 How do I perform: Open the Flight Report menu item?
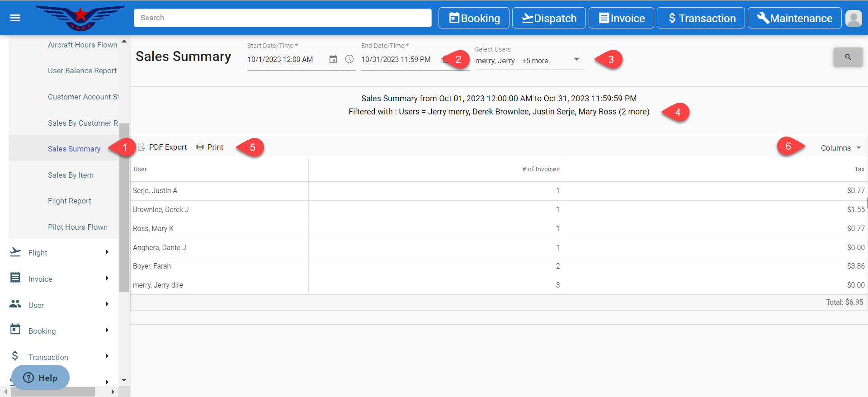[x=69, y=201]
